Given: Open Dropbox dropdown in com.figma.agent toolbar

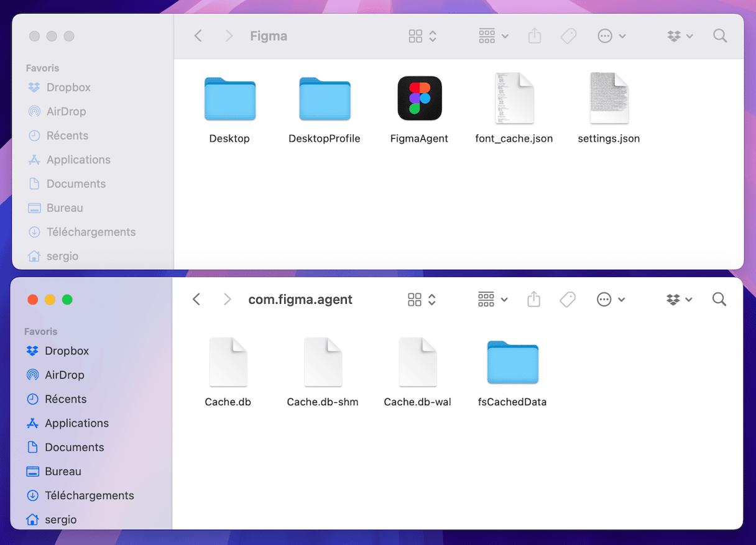Looking at the screenshot, I should (679, 300).
